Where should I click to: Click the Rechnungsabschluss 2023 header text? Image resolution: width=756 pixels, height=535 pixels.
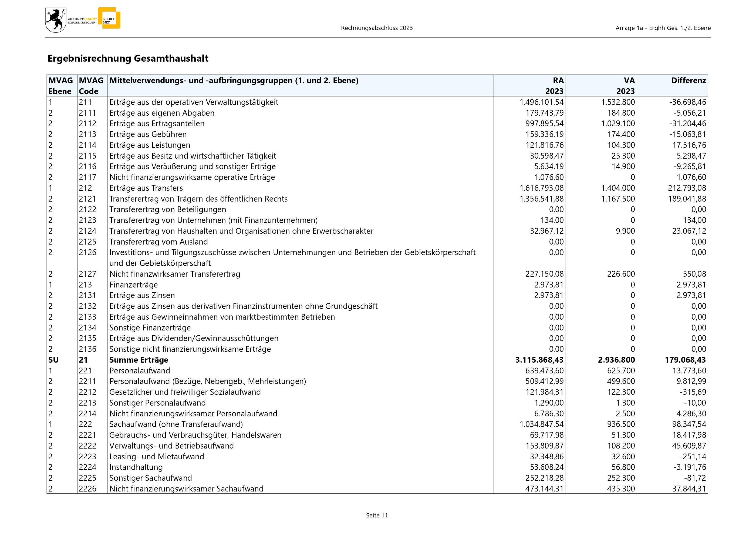[x=377, y=28]
